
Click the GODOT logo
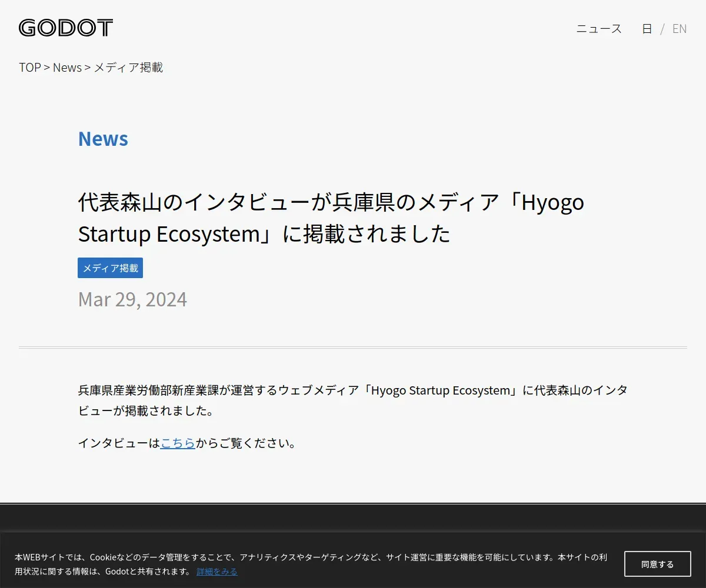pos(66,28)
